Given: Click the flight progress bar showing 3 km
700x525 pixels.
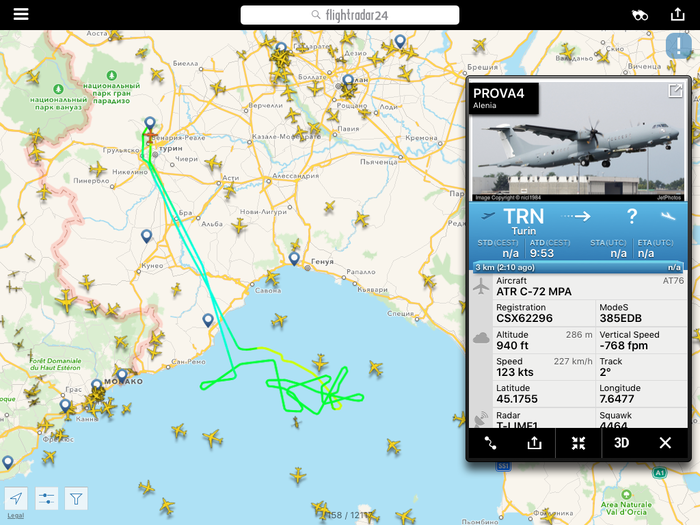Looking at the screenshot, I should [578, 267].
